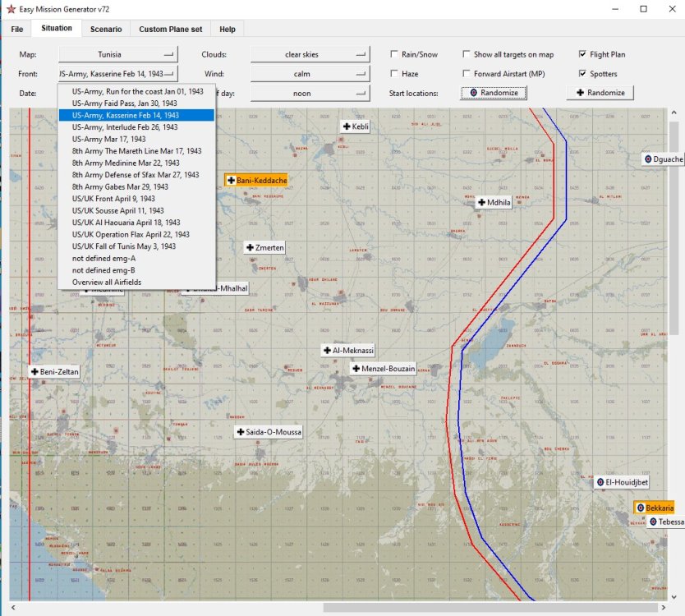Open the Map dropdown showing Tunisia
Image resolution: width=685 pixels, height=616 pixels.
(117, 54)
